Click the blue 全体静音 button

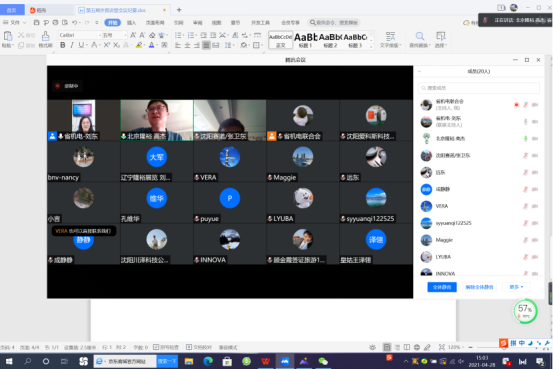[x=442, y=287]
